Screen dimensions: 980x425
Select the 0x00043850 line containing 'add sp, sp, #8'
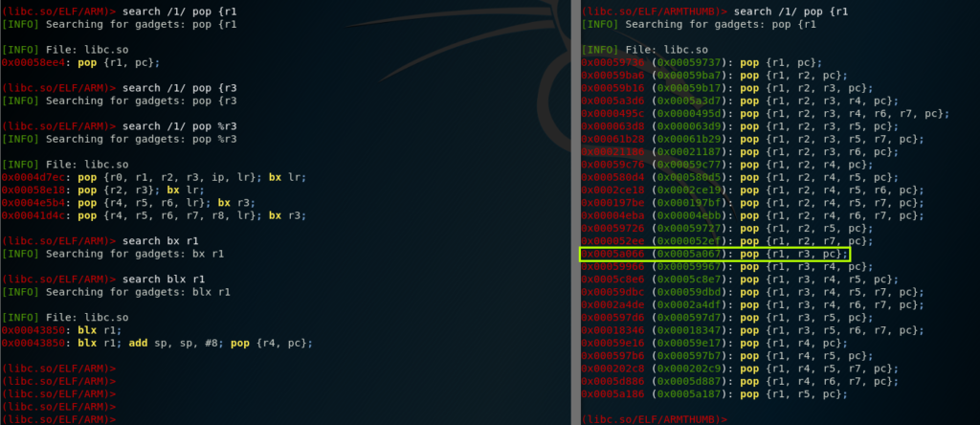click(157, 343)
